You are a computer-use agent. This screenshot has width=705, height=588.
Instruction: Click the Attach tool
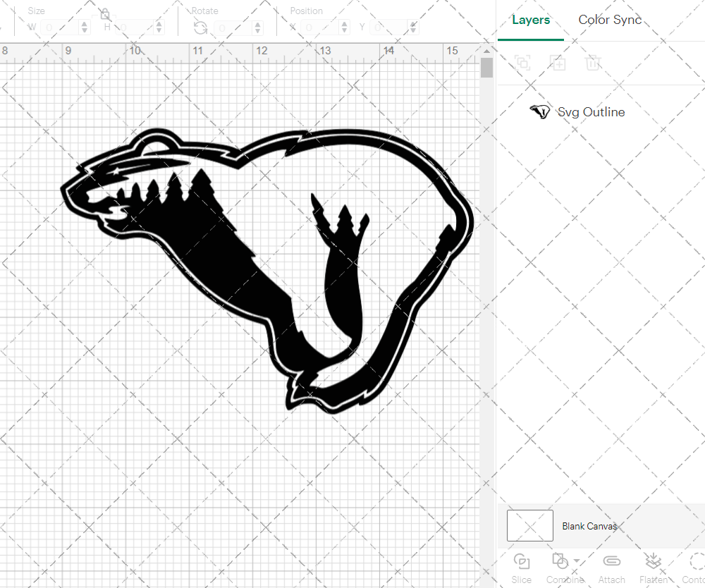(x=611, y=569)
